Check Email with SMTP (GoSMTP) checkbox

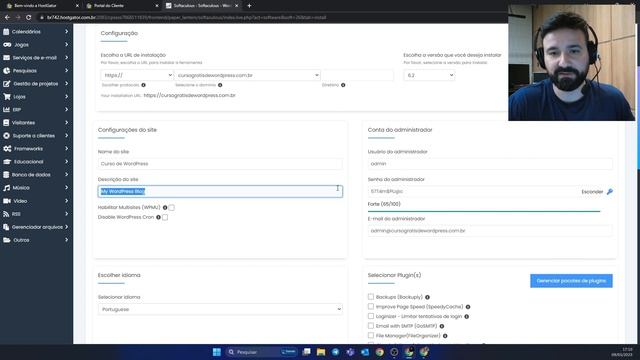[371, 326]
